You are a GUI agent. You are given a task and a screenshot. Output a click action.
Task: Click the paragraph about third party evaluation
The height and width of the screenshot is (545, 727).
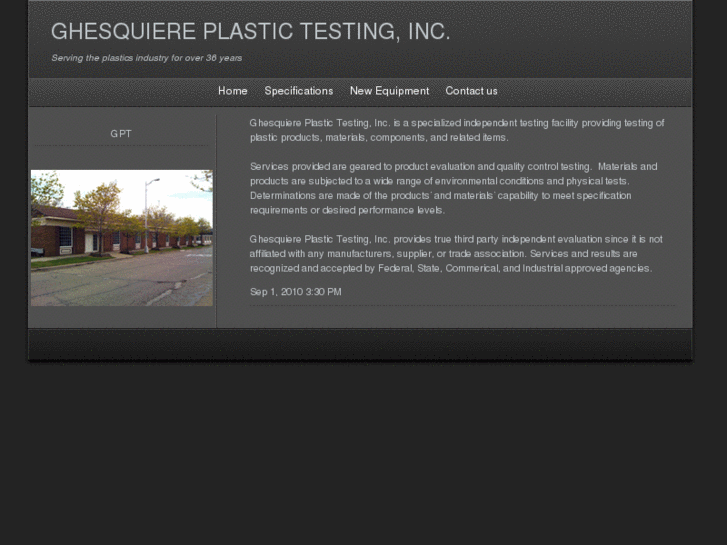pos(456,254)
